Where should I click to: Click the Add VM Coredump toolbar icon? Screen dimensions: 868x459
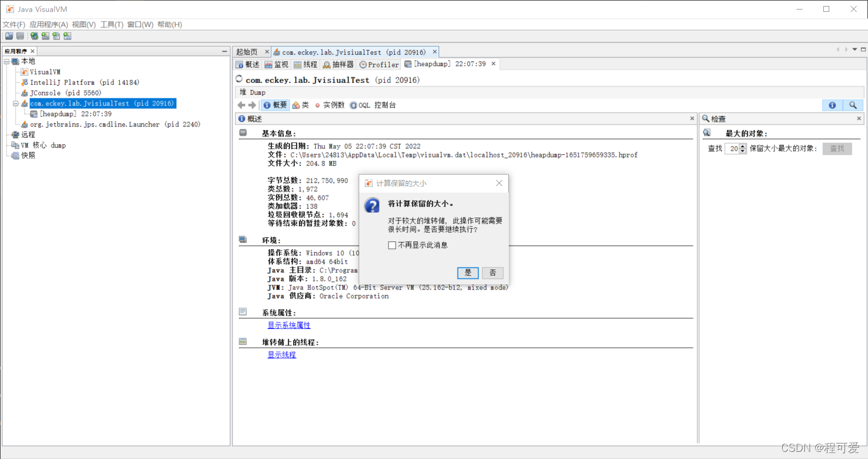(56, 36)
